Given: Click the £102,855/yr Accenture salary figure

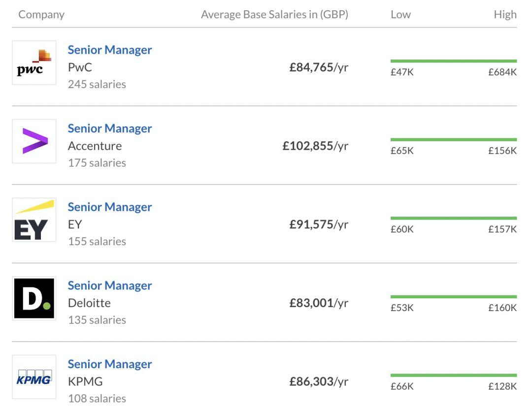Looking at the screenshot, I should tap(315, 146).
